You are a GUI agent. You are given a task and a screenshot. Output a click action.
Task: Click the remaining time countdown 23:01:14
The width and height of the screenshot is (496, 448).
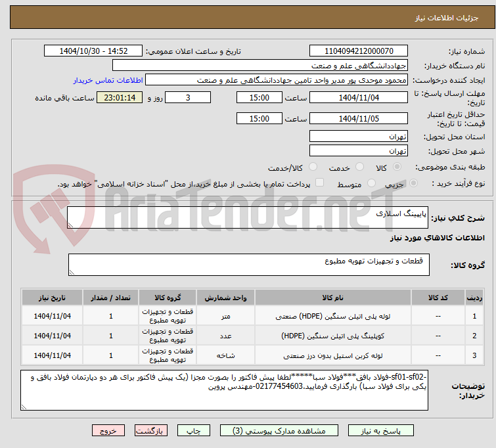(x=120, y=97)
